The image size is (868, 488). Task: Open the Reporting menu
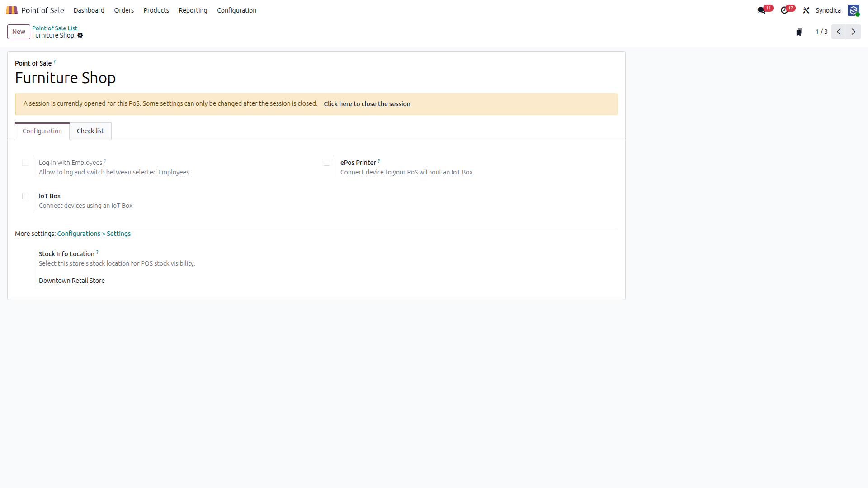click(x=193, y=10)
